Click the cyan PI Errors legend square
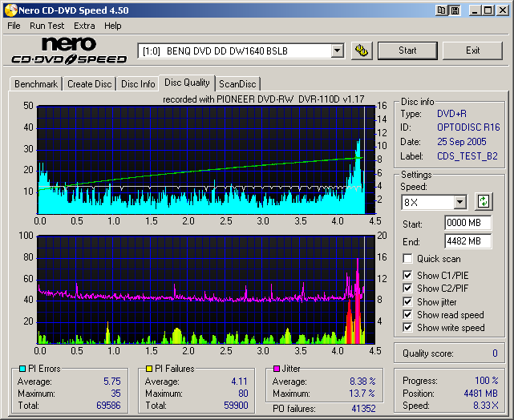Image resolution: width=514 pixels, height=420 pixels. 22,369
